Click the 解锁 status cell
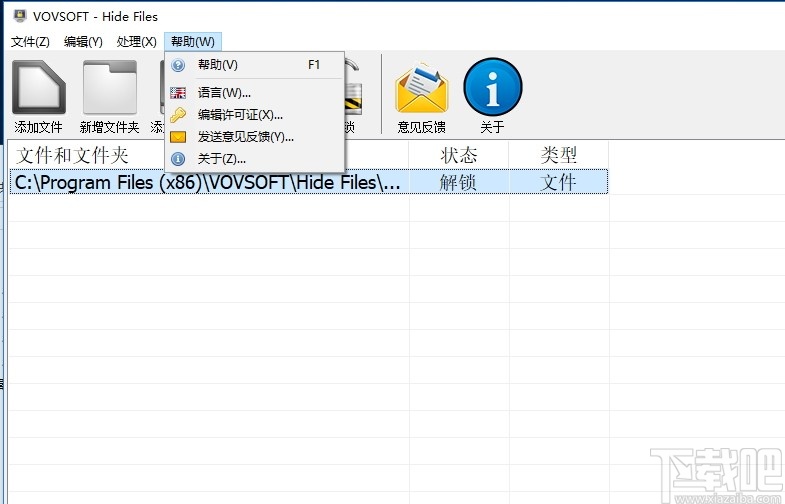Image resolution: width=785 pixels, height=504 pixels. point(458,182)
